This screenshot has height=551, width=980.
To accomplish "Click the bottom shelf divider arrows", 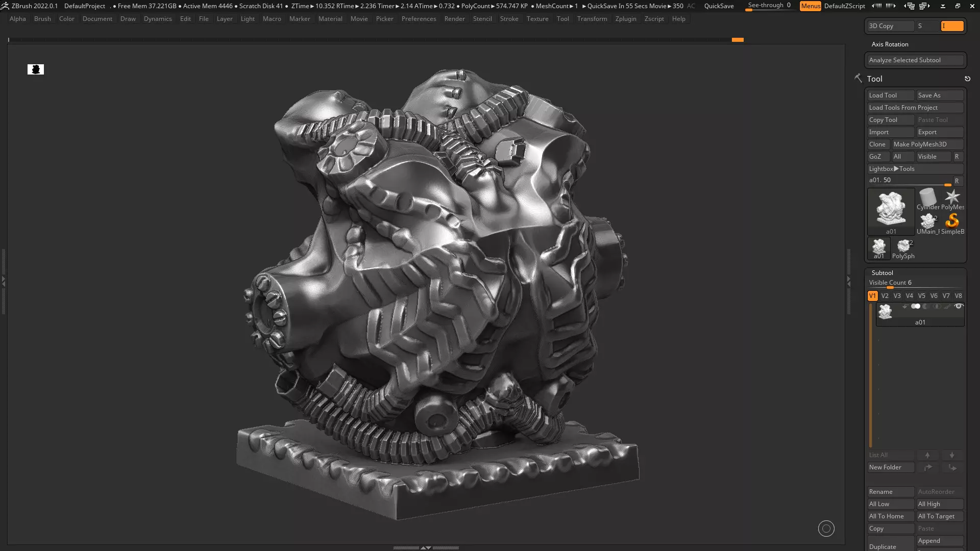I will (x=425, y=547).
